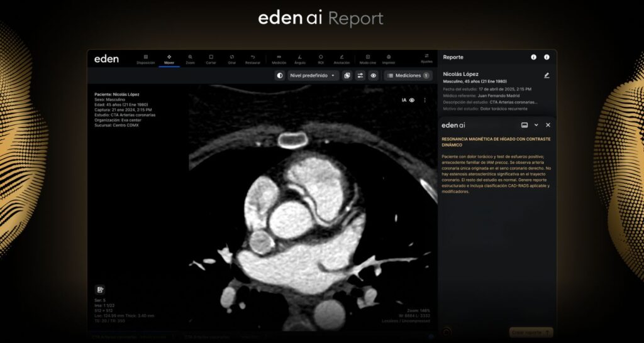Open the Disposición layout menu
Image resolution: width=644 pixels, height=343 pixels.
[x=146, y=59]
